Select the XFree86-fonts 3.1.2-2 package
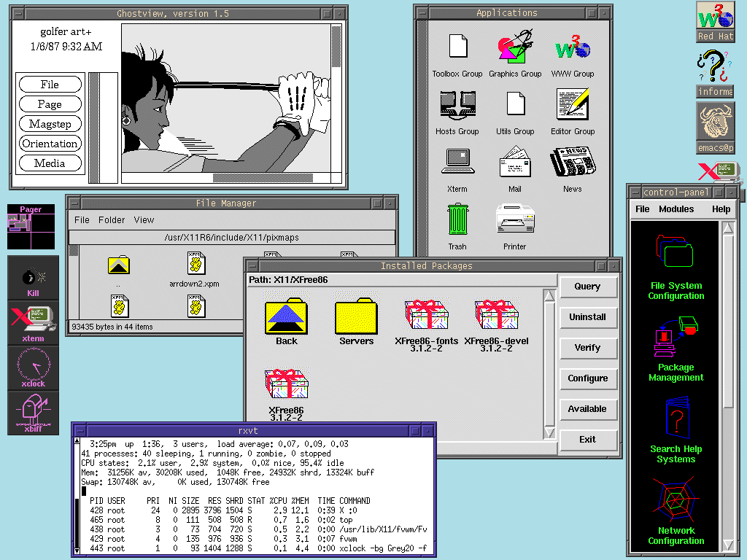 pyautogui.click(x=426, y=315)
